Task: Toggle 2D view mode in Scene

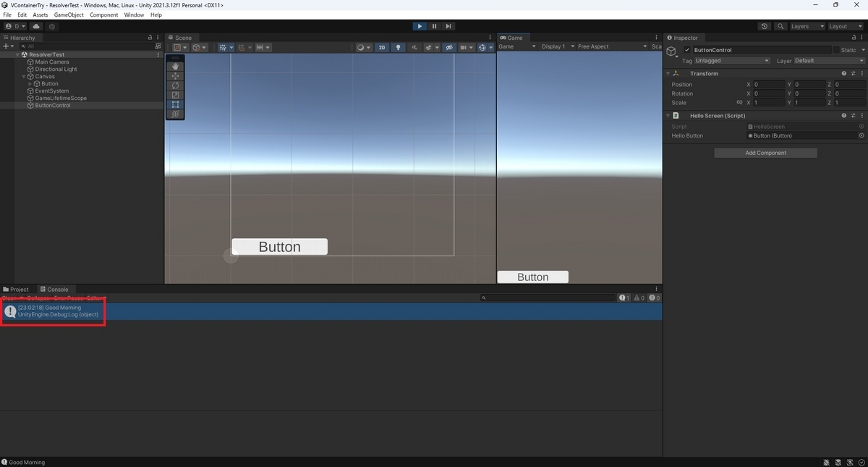Action: tap(382, 47)
